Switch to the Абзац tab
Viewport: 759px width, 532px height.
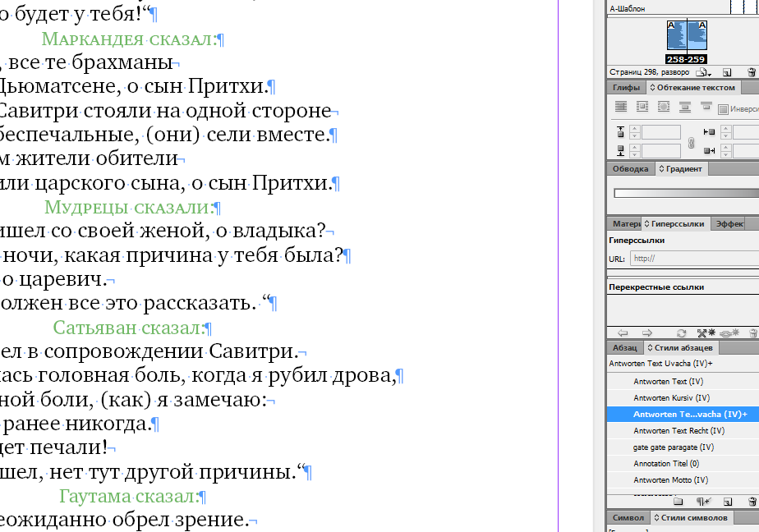(x=625, y=348)
